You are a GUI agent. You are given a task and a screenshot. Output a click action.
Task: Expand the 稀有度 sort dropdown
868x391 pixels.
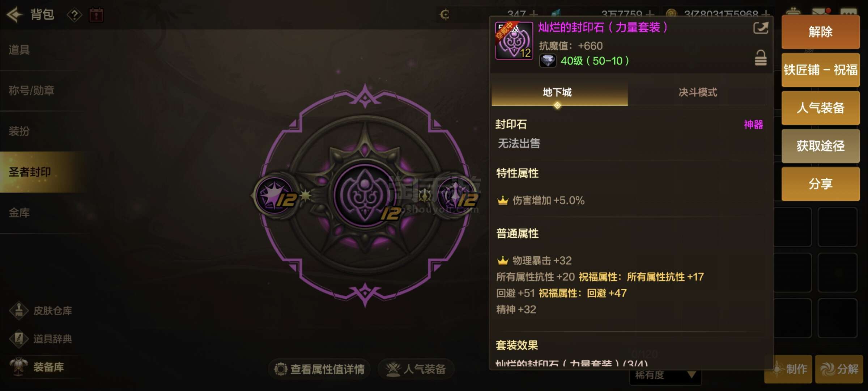[x=665, y=375]
